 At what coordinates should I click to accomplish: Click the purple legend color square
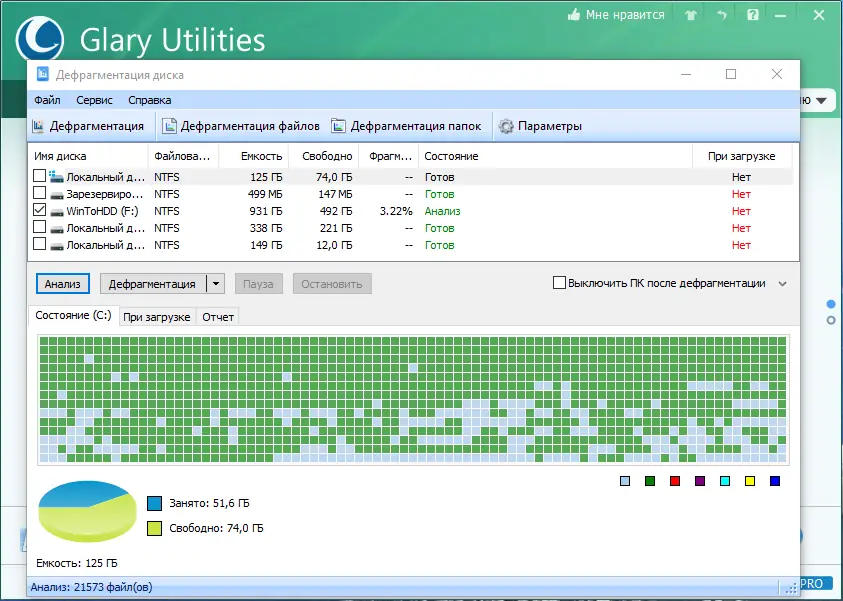(699, 481)
